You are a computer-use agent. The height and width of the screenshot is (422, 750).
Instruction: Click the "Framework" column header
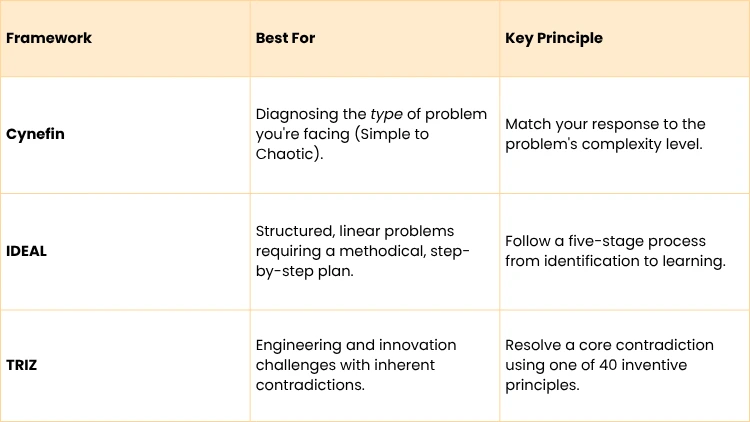(49, 38)
